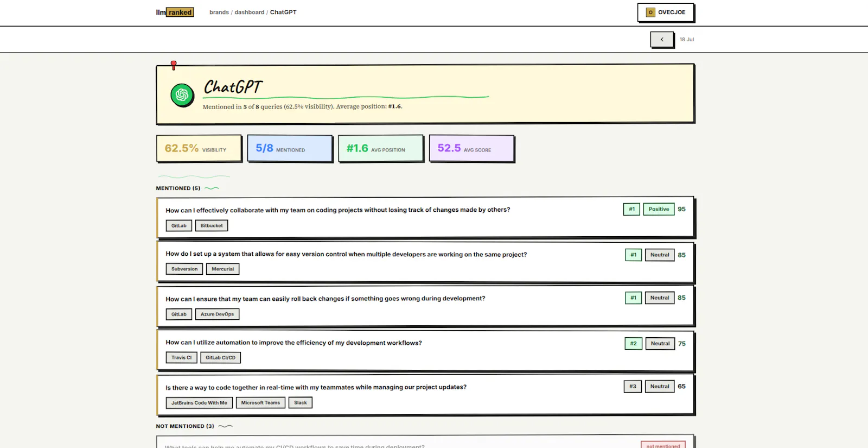Screen dimensions: 868x448
Task: Go to the dashboard breadcrumb
Action: pos(250,12)
